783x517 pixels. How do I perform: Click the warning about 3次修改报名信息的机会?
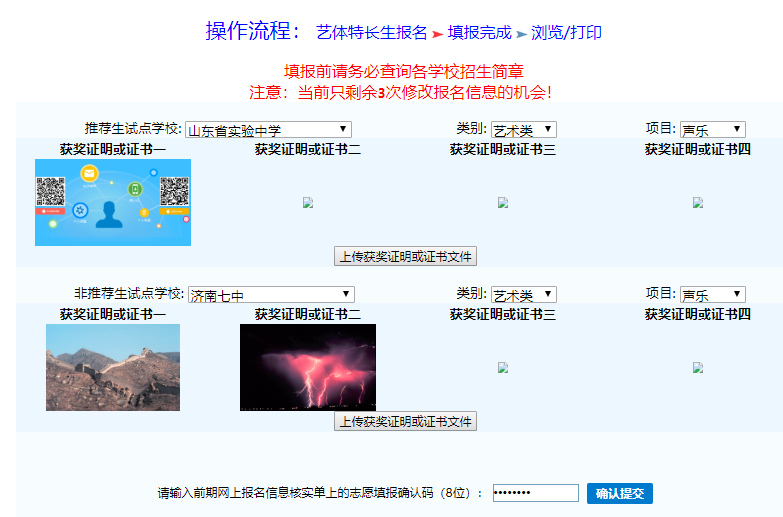pos(400,92)
